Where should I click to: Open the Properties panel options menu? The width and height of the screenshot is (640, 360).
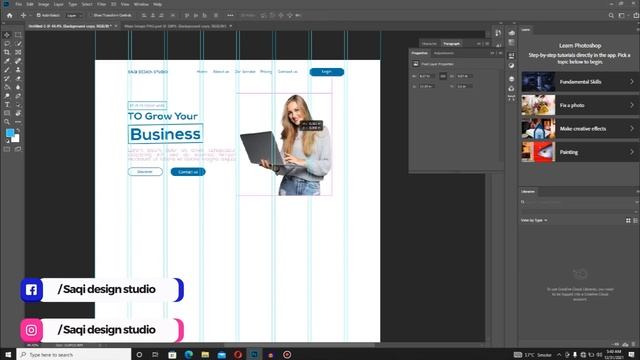click(501, 53)
